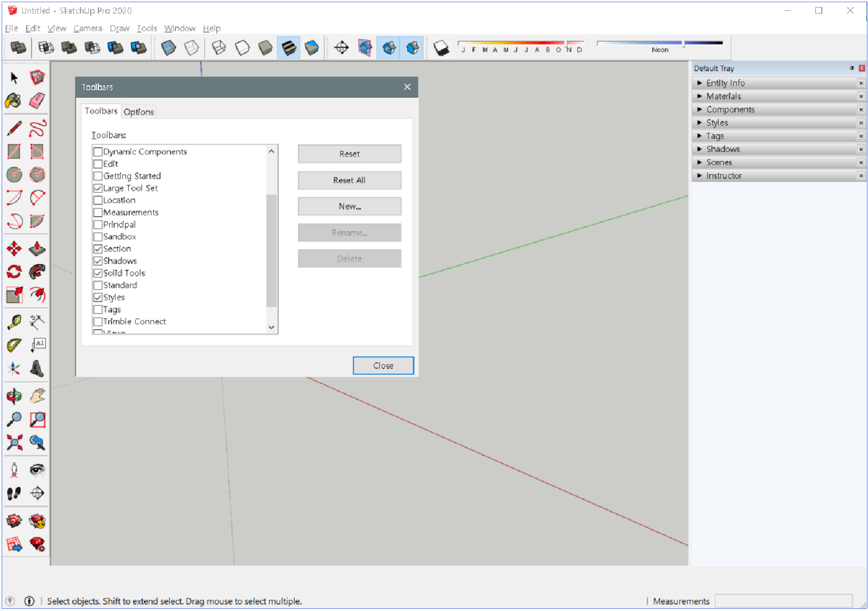Screen dimensions: 868x611
Task: Open the Draw menu
Action: tap(119, 28)
